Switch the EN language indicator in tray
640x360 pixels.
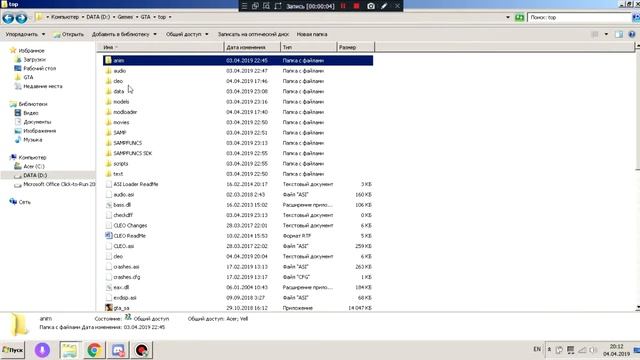tap(537, 349)
